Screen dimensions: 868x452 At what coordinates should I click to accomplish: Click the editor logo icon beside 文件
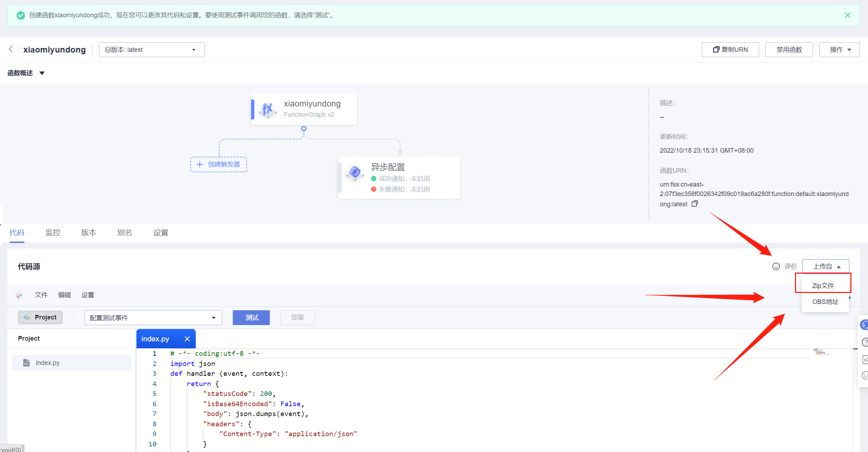point(19,295)
